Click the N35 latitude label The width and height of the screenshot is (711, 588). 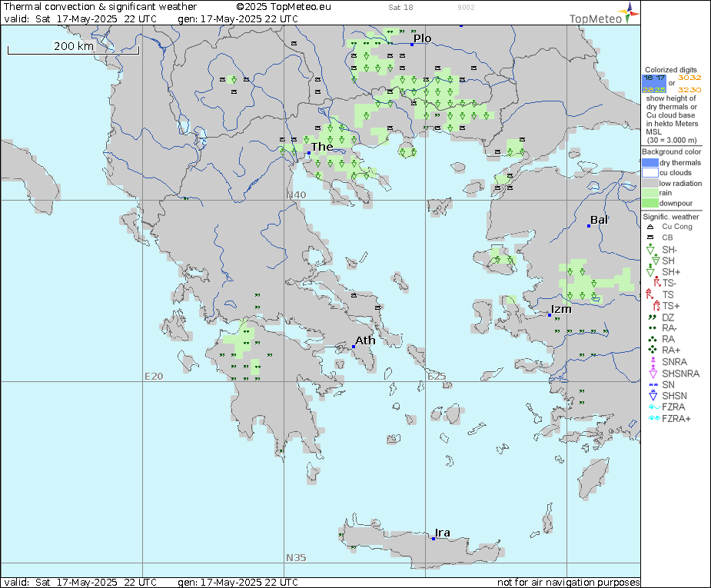pos(296,557)
